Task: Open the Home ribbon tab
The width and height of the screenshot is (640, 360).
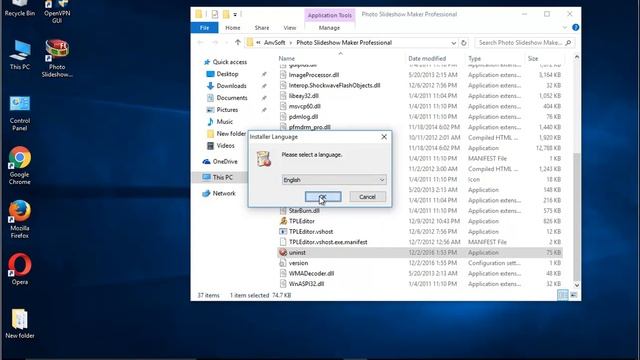Action: click(233, 28)
